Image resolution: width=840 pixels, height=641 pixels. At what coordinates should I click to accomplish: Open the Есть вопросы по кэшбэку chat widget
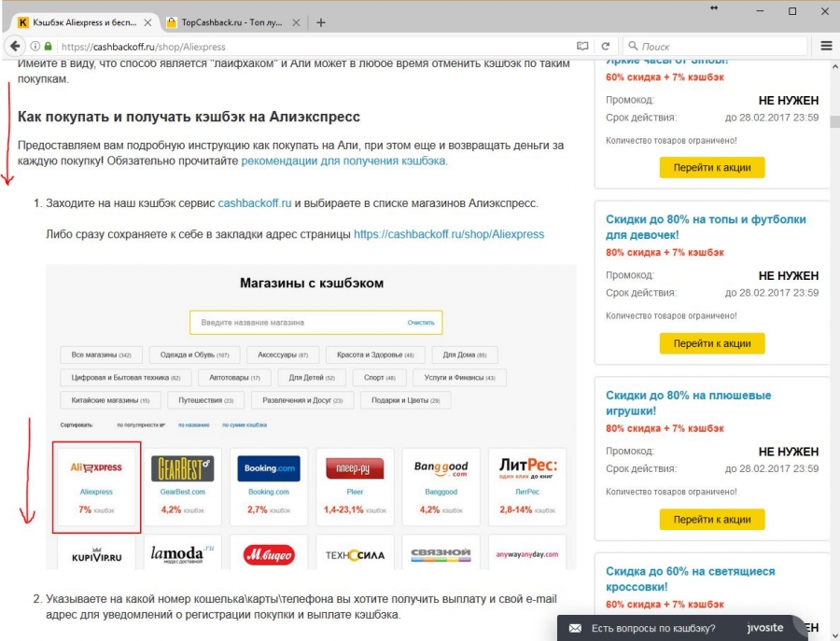click(680, 628)
